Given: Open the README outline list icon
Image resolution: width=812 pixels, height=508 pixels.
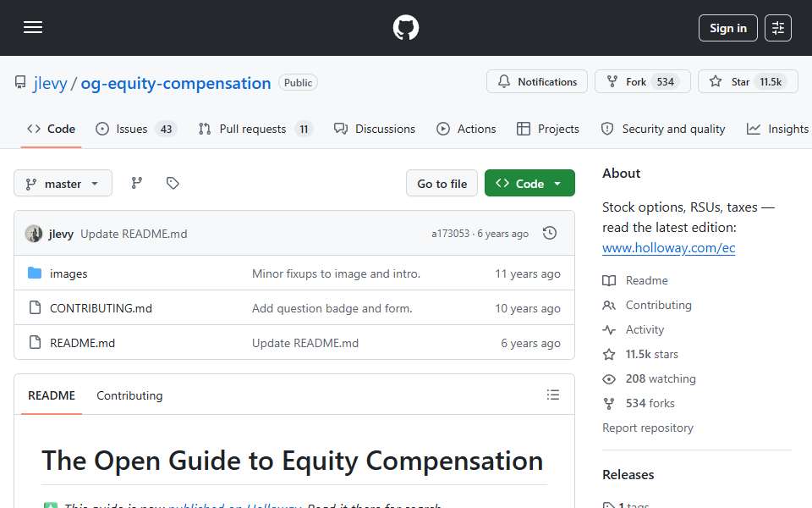Looking at the screenshot, I should click(552, 395).
